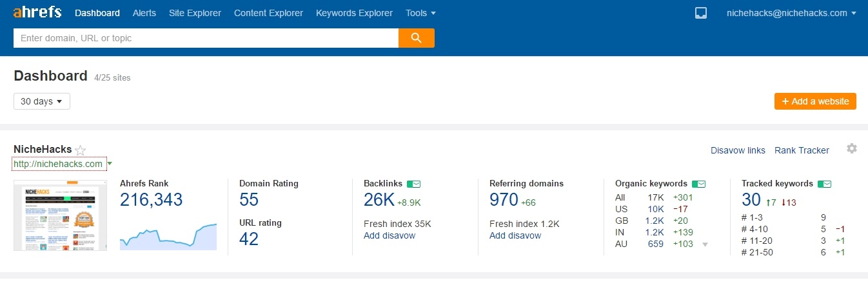
Task: Open Alerts in top navigation
Action: [x=144, y=13]
